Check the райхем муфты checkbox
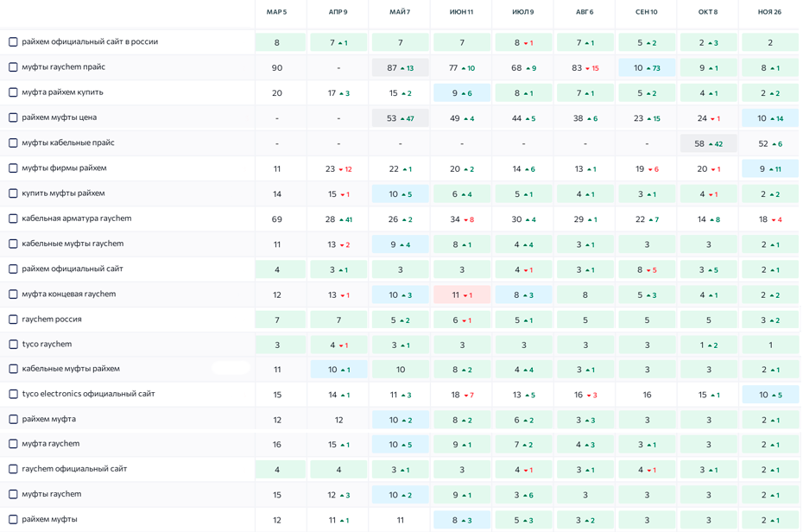This screenshot has height=532, width=803. (x=13, y=520)
